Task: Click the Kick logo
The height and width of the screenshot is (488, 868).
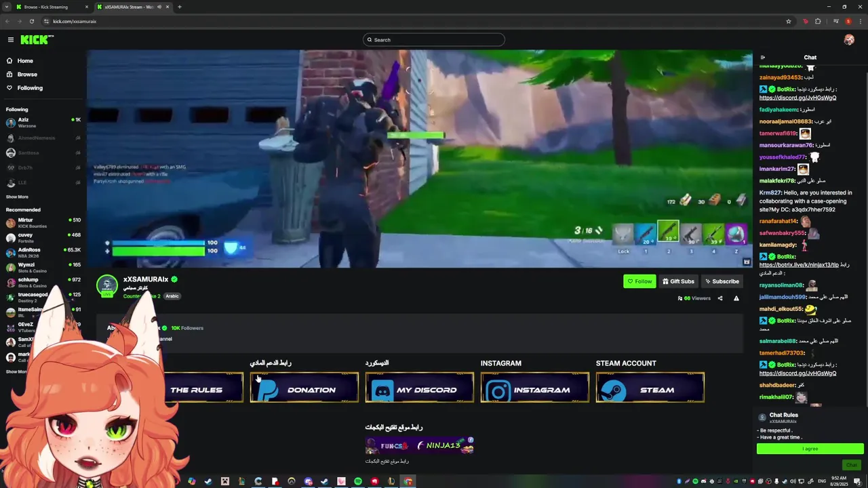Action: [37, 40]
